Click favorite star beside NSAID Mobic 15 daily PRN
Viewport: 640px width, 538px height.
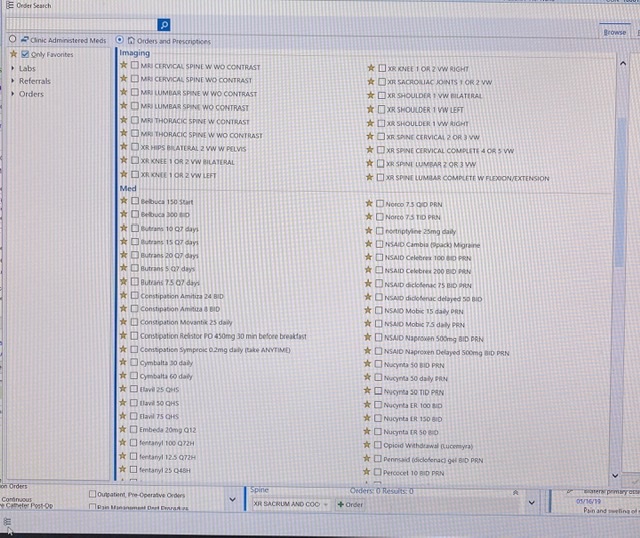pyautogui.click(x=368, y=310)
